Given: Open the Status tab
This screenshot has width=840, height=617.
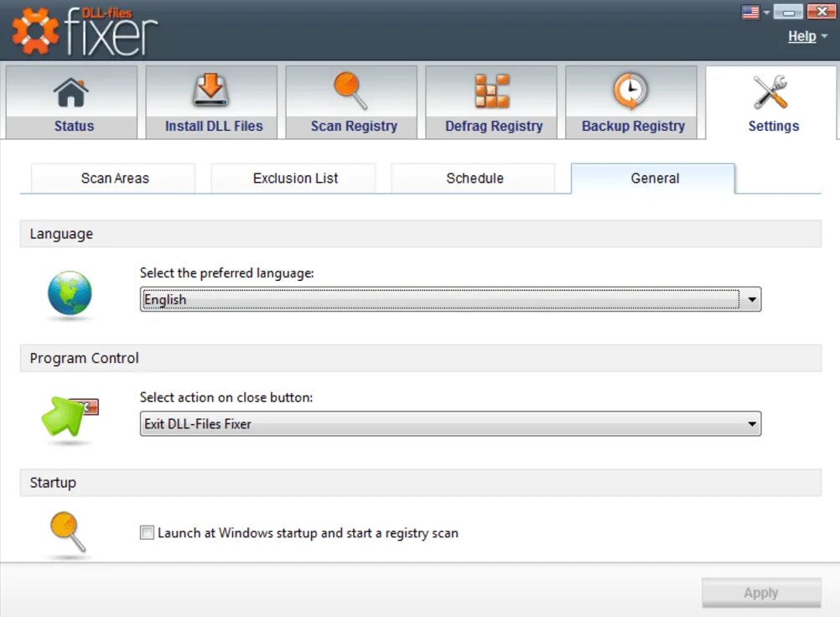Looking at the screenshot, I should (x=72, y=101).
